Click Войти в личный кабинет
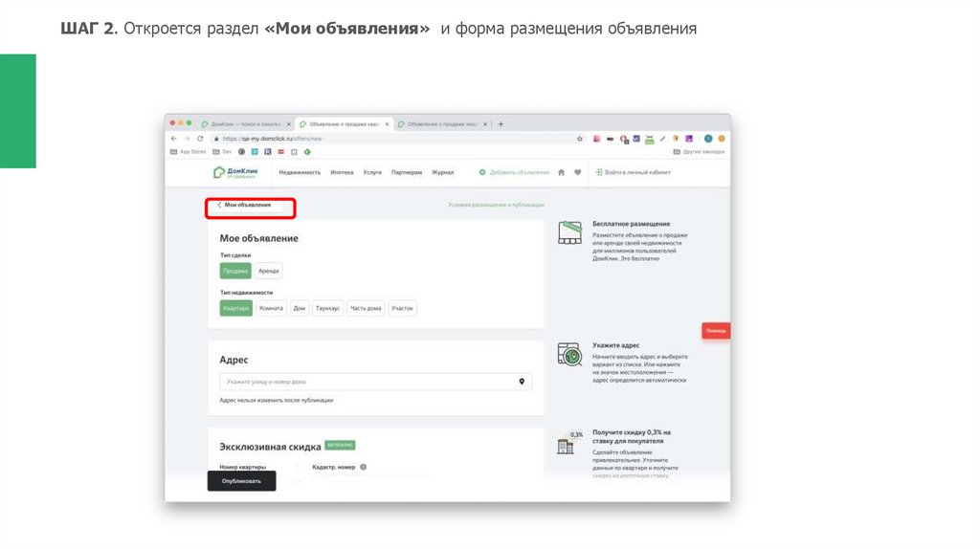 click(x=634, y=172)
